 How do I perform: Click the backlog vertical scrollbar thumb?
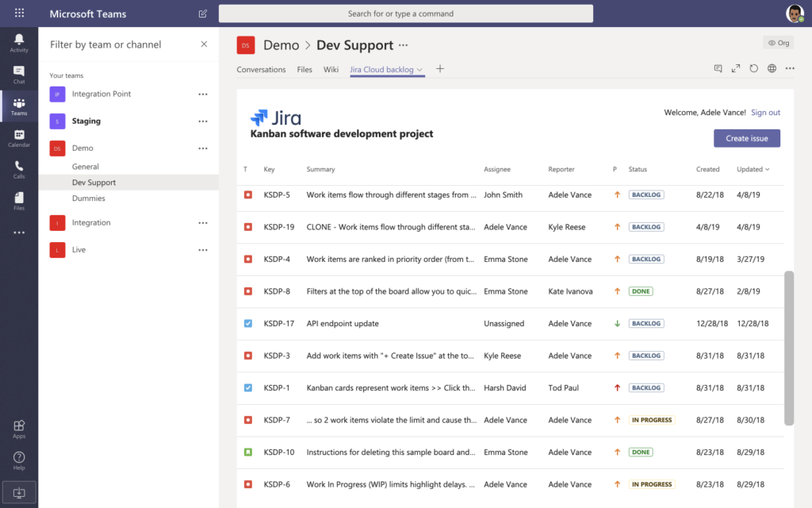click(x=789, y=348)
